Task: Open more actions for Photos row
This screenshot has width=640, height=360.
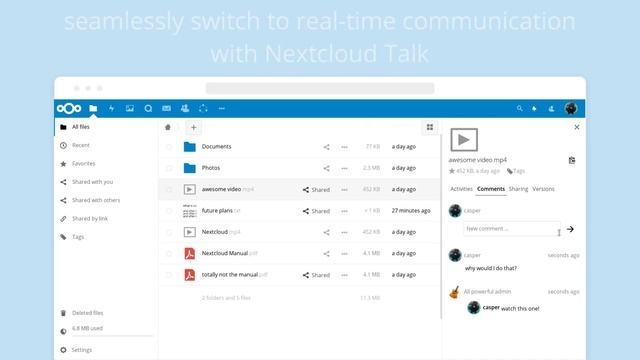Action: click(x=344, y=168)
